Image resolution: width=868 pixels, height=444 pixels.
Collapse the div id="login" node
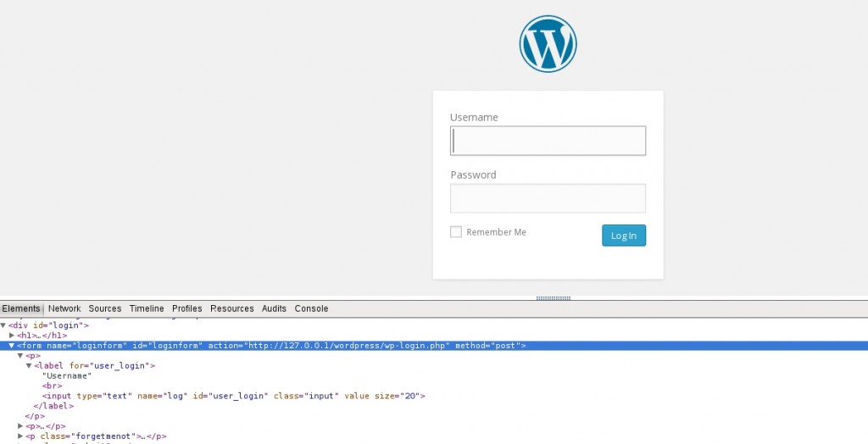(3, 325)
